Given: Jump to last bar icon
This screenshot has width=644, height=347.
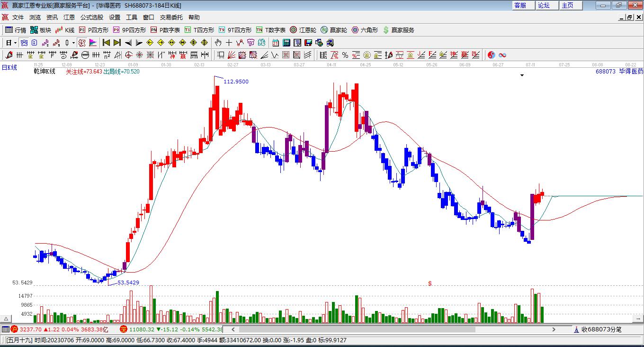Looking at the screenshot, I should point(117,43).
